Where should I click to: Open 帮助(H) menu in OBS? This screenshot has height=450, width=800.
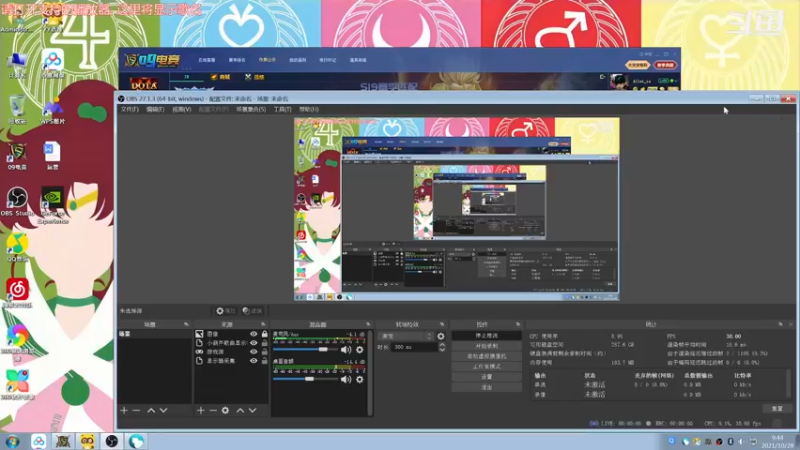point(309,110)
